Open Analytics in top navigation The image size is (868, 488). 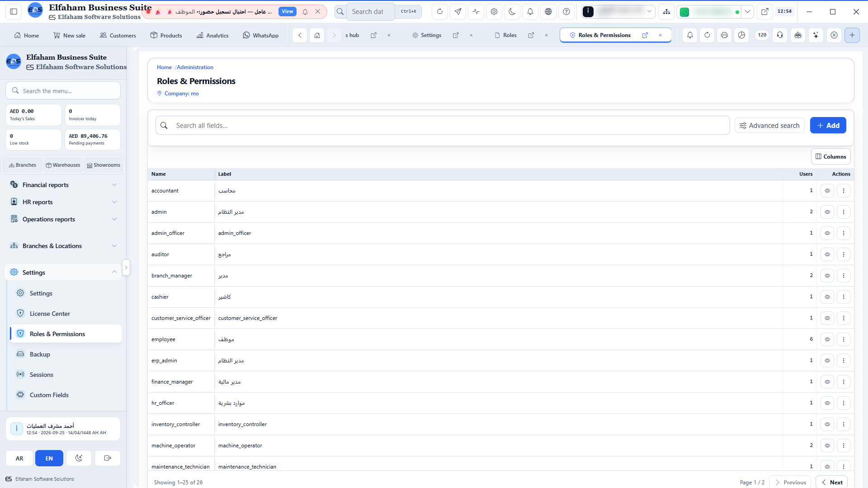coord(212,35)
